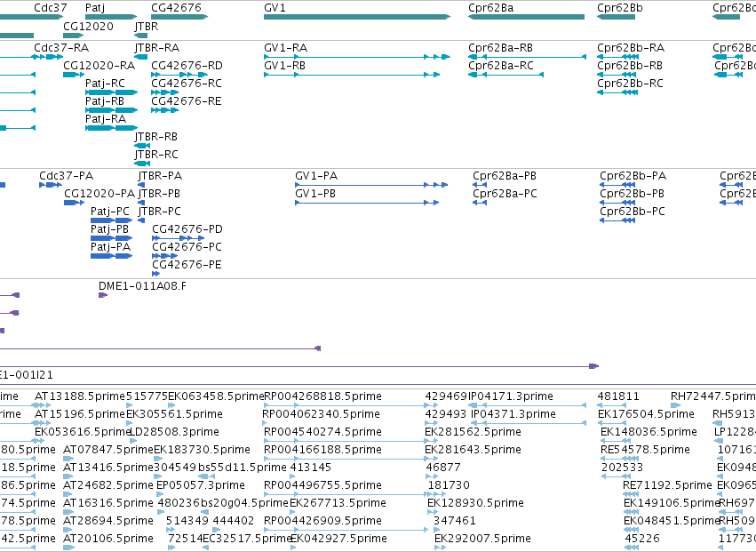Click EST EK292007.5prime
This screenshot has height=552, width=756.
coord(482,539)
